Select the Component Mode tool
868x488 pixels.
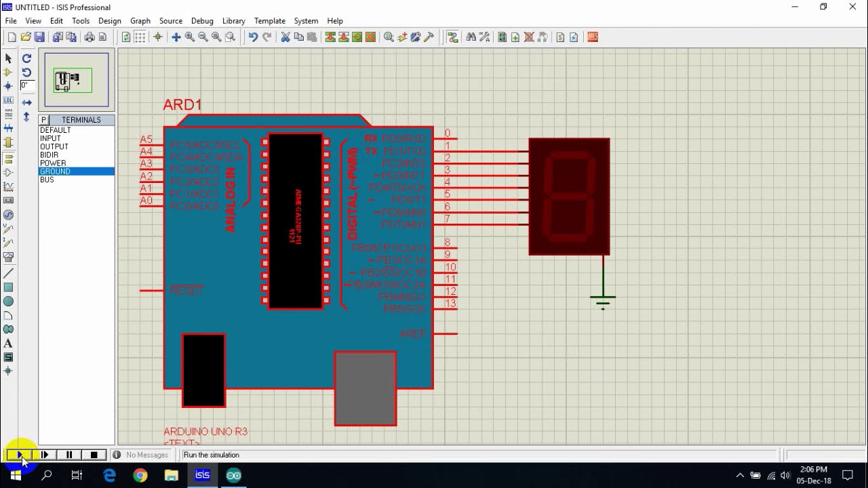[8, 72]
